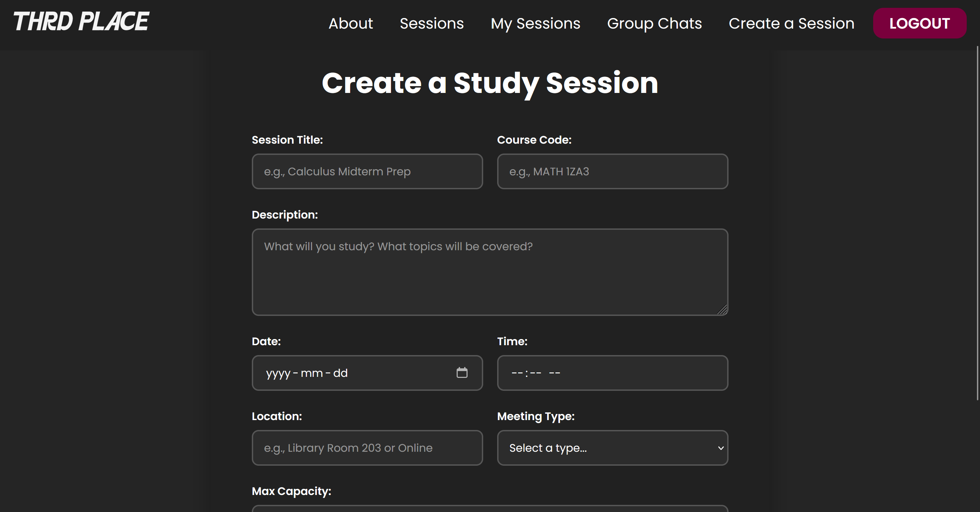Open the date picker calendar icon
The height and width of the screenshot is (512, 980).
(462, 373)
